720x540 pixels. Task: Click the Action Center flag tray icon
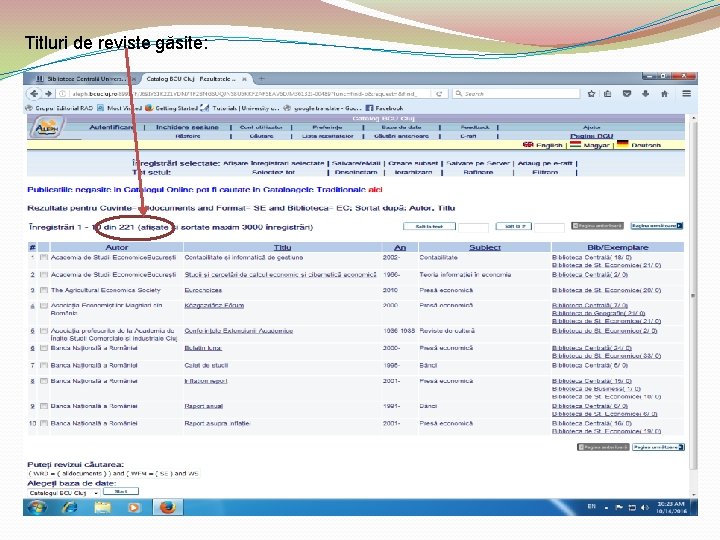(x=619, y=507)
